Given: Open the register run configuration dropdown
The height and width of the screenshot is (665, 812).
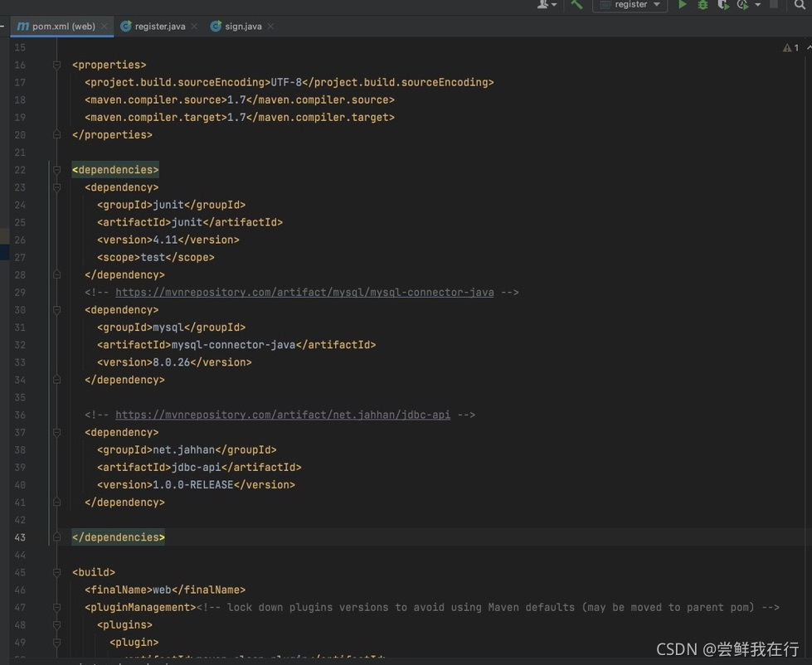Looking at the screenshot, I should pos(630,5).
